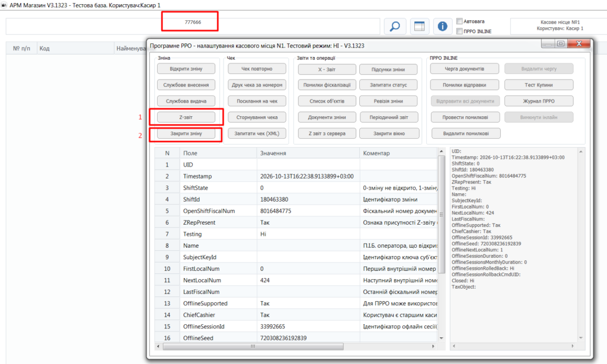
Task: Click the Службова видача button
Action: 186,101
